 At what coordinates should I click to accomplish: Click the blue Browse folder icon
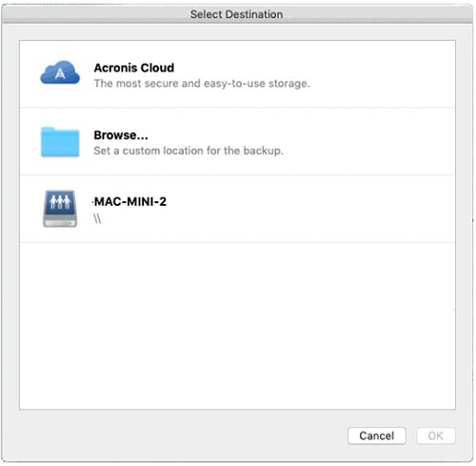(60, 142)
